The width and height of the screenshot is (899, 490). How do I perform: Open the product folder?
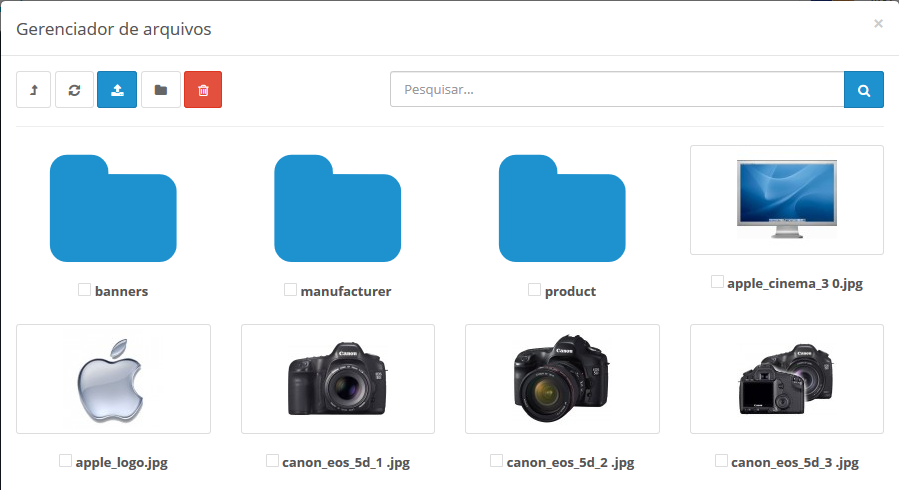click(562, 208)
